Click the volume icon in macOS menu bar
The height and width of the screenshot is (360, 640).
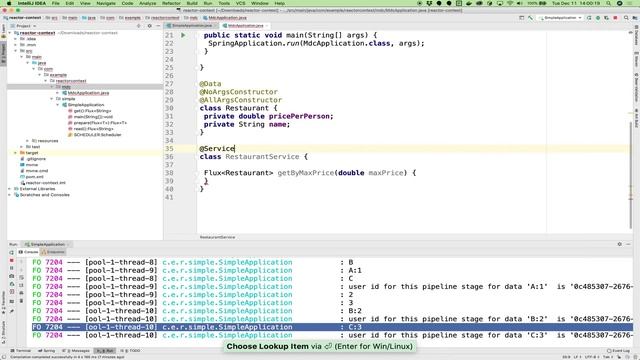click(x=520, y=3)
